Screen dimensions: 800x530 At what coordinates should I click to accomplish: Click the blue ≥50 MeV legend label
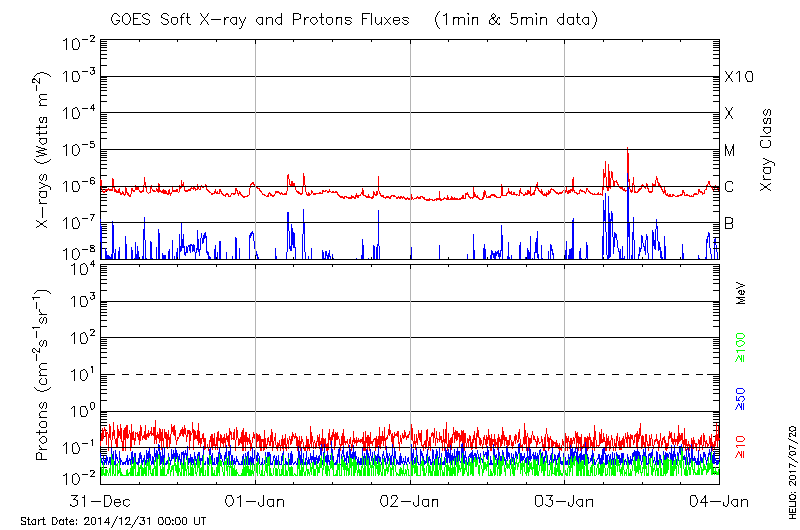(741, 398)
